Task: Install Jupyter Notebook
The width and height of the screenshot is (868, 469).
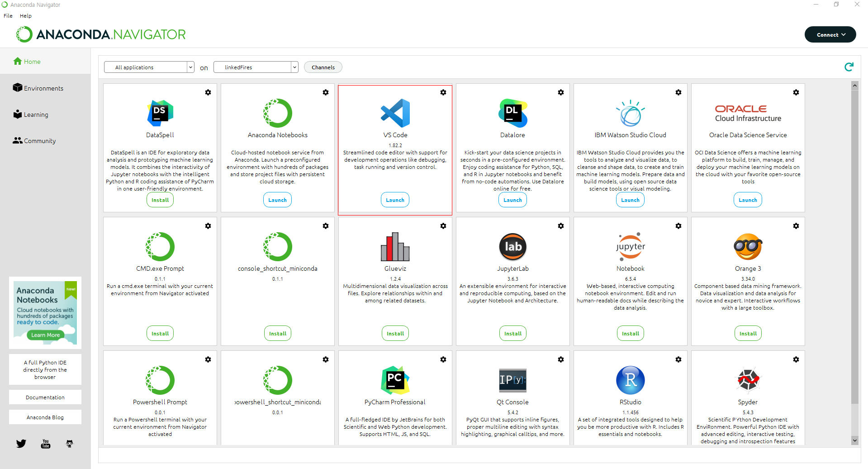Action: (631, 334)
